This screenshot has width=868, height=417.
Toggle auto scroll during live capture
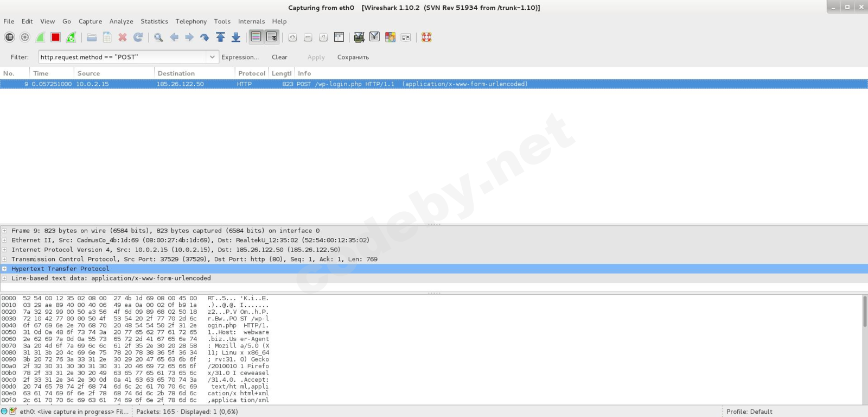(272, 37)
